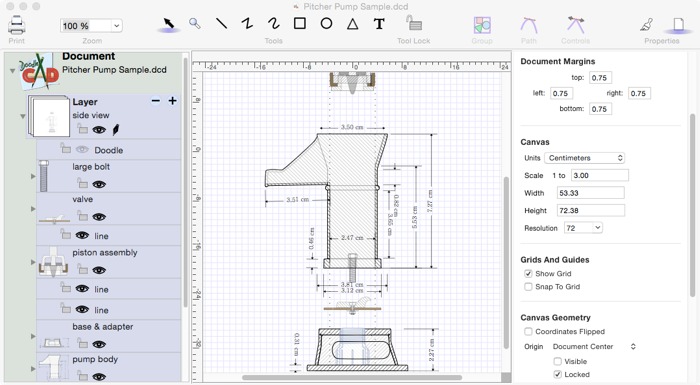The width and height of the screenshot is (700, 385).
Task: Check the origin Visible checkbox
Action: tap(558, 361)
